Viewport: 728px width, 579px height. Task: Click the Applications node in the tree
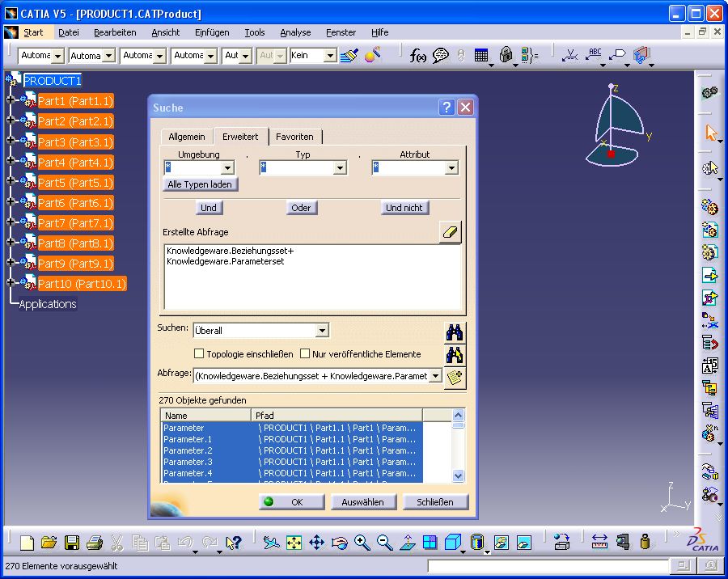[48, 304]
